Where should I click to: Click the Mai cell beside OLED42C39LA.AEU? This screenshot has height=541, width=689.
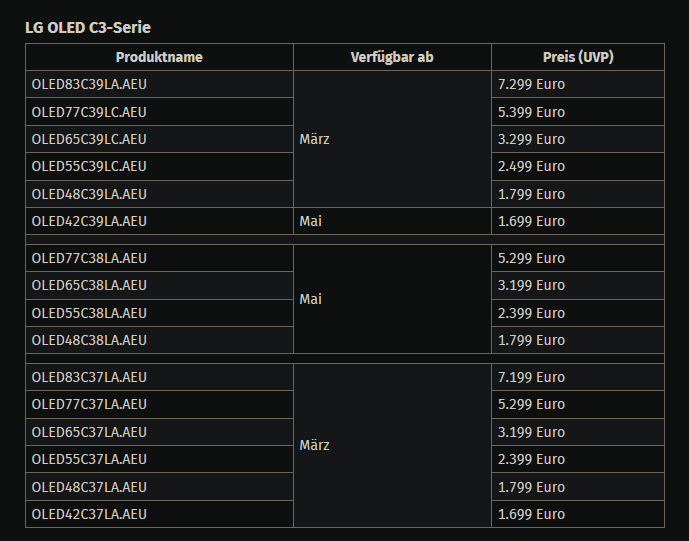click(x=392, y=221)
